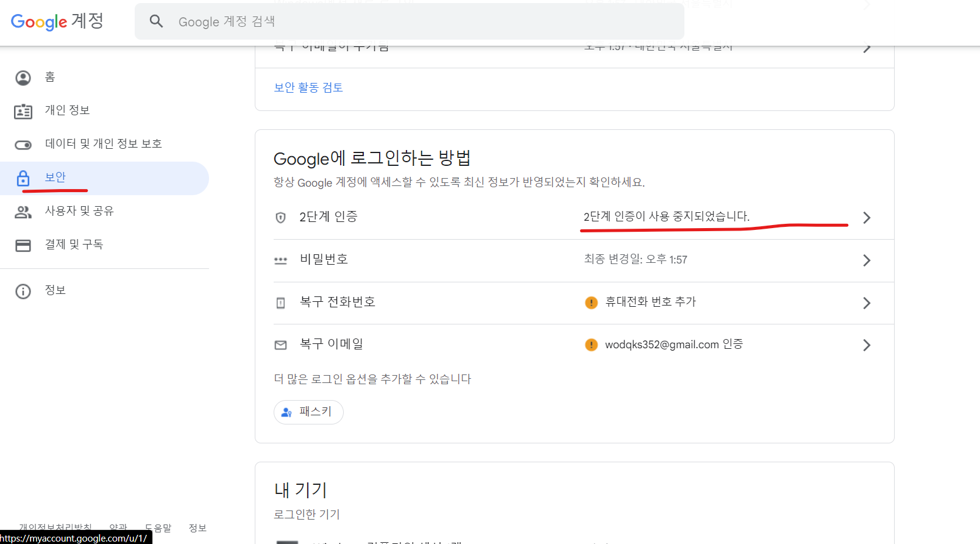This screenshot has width=980, height=544.
Task: Click the Google에 로그인하는 방법 heading
Action: pyautogui.click(x=372, y=159)
